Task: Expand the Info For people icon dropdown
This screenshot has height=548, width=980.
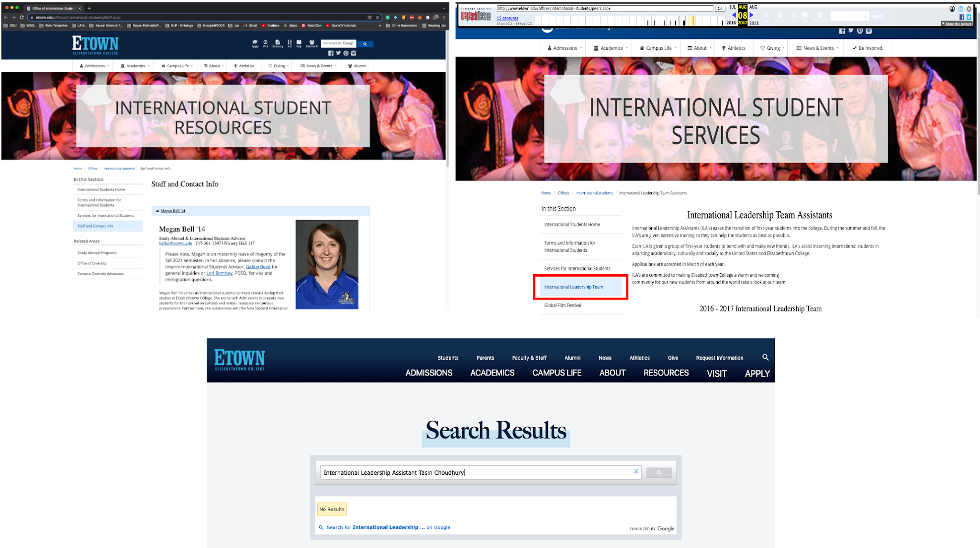Action: (x=312, y=43)
